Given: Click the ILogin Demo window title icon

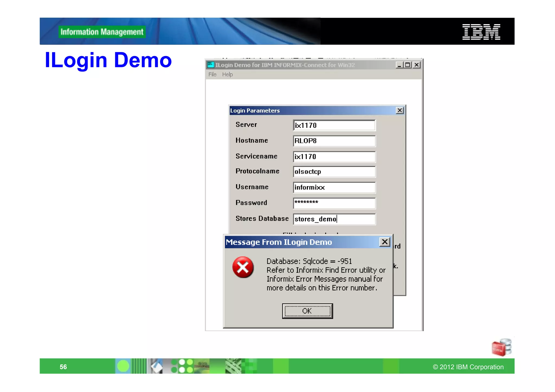Looking at the screenshot, I should click(211, 65).
